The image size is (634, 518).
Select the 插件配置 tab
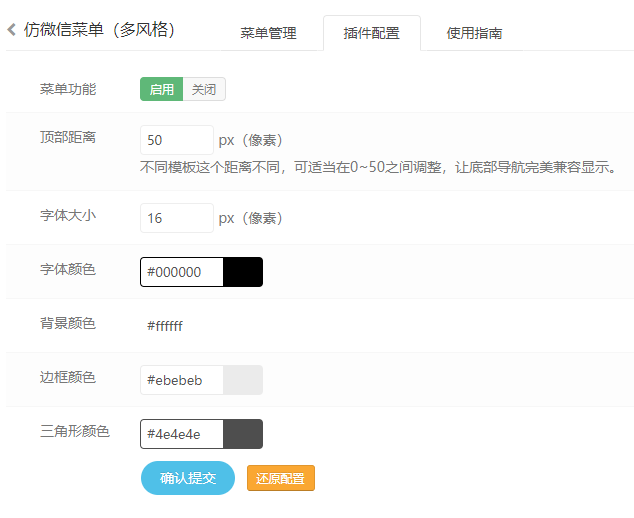pos(372,33)
